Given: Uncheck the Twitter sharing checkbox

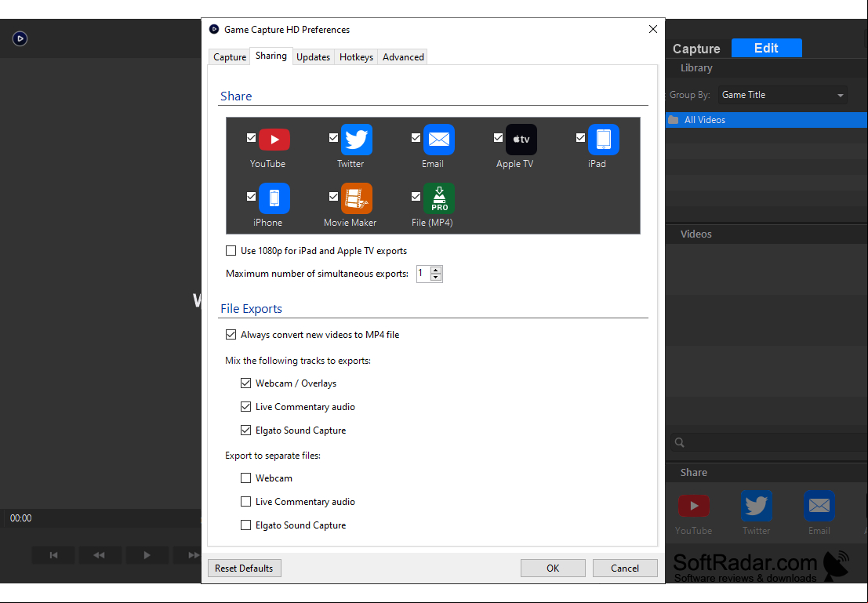Looking at the screenshot, I should click(x=333, y=138).
